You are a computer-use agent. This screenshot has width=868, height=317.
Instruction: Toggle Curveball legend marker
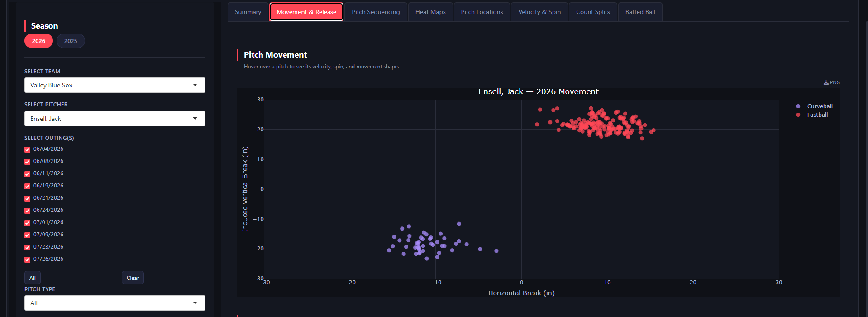tap(798, 106)
